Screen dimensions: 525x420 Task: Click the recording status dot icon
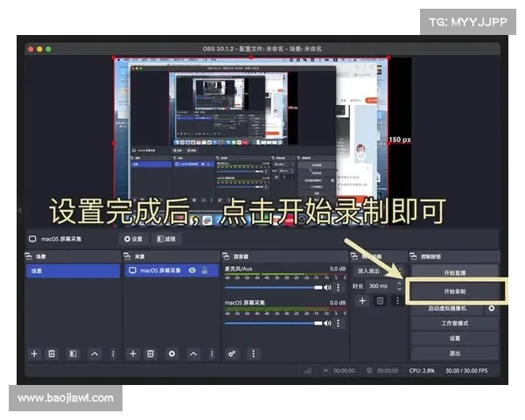[x=369, y=371]
